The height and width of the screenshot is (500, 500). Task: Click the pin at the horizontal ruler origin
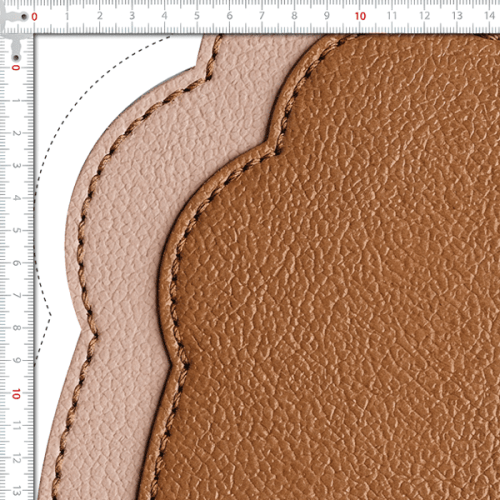point(24,16)
